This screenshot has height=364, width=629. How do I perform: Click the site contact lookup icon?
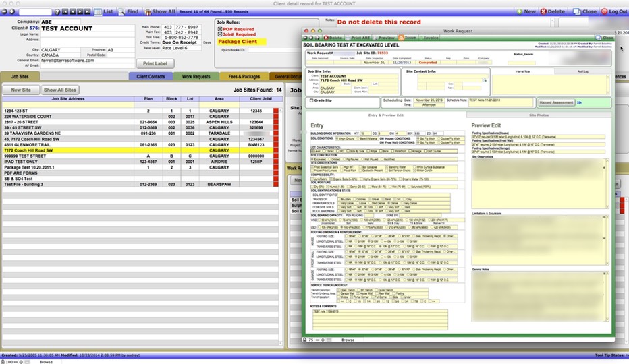(x=485, y=80)
